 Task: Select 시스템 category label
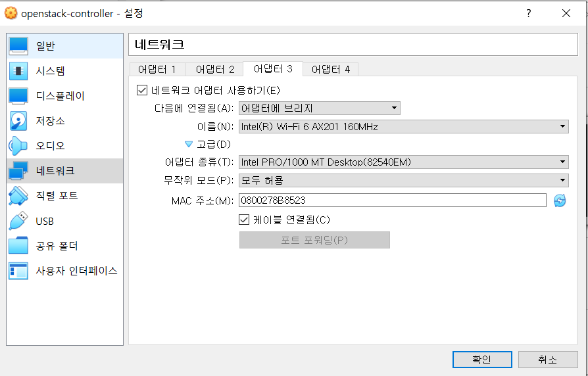50,71
